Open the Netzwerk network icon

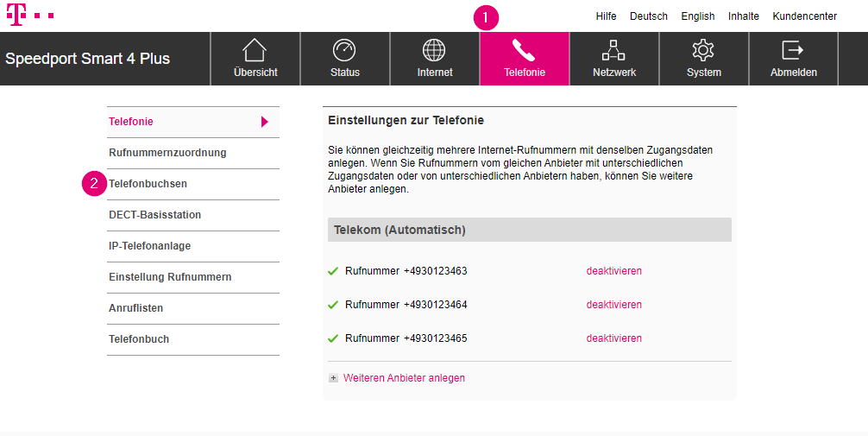tap(613, 50)
